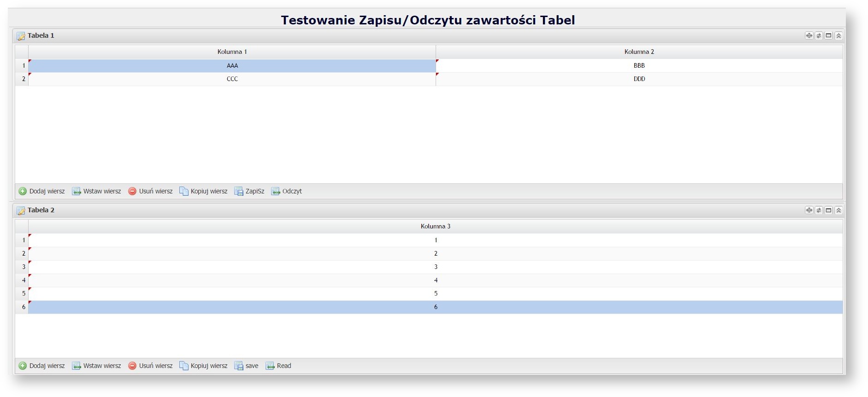Click the Kolumna 1 column header
The height and width of the screenshot is (397, 868).
pyautogui.click(x=232, y=52)
